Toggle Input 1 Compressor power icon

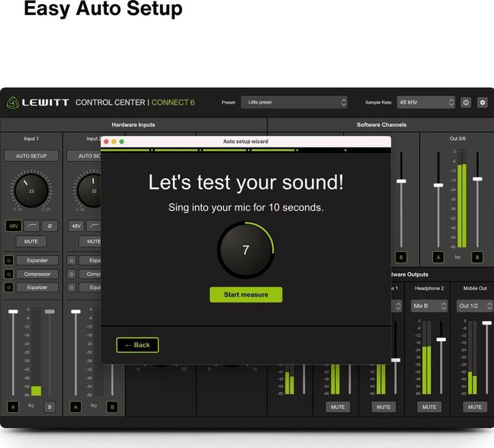[8, 274]
